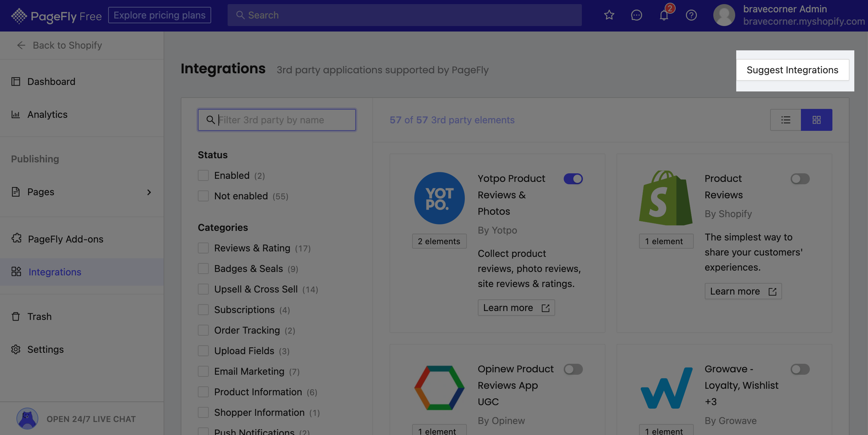Viewport: 868px width, 435px height.
Task: Open Trash from the sidebar
Action: 82,316
